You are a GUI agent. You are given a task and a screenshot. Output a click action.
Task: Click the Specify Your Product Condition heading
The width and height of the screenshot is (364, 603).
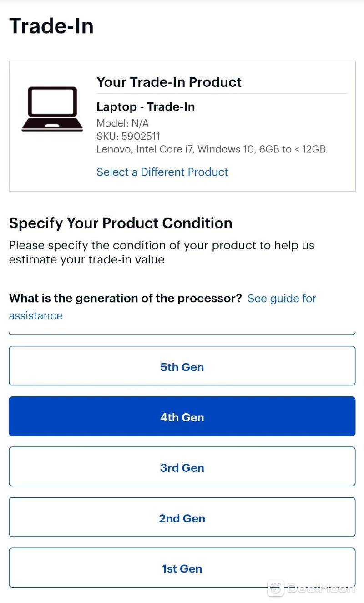pyautogui.click(x=121, y=223)
